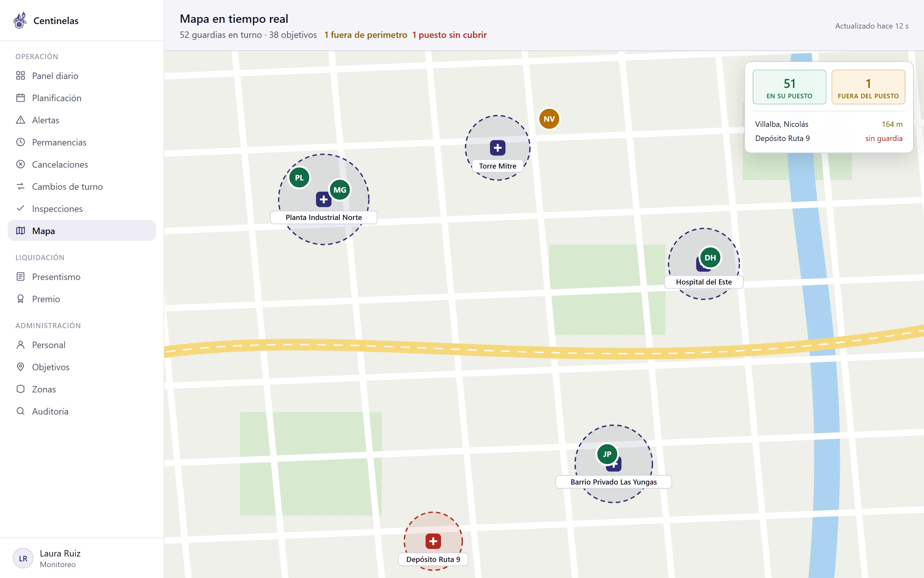This screenshot has height=578, width=924.
Task: Click the Objetivos pin icon
Action: click(21, 367)
